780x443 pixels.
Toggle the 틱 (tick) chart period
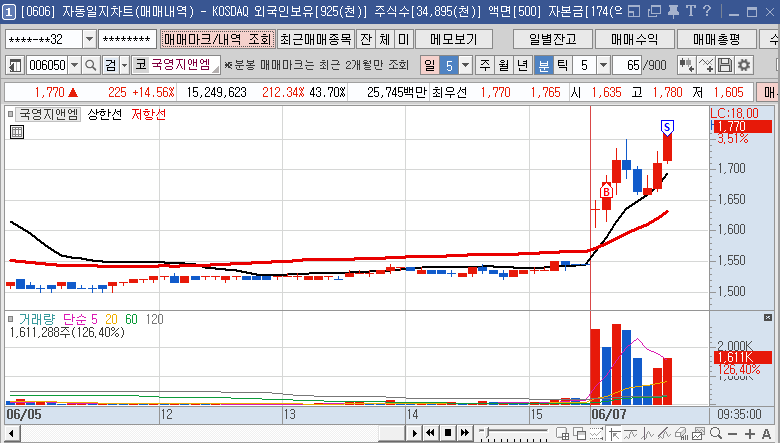561,65
